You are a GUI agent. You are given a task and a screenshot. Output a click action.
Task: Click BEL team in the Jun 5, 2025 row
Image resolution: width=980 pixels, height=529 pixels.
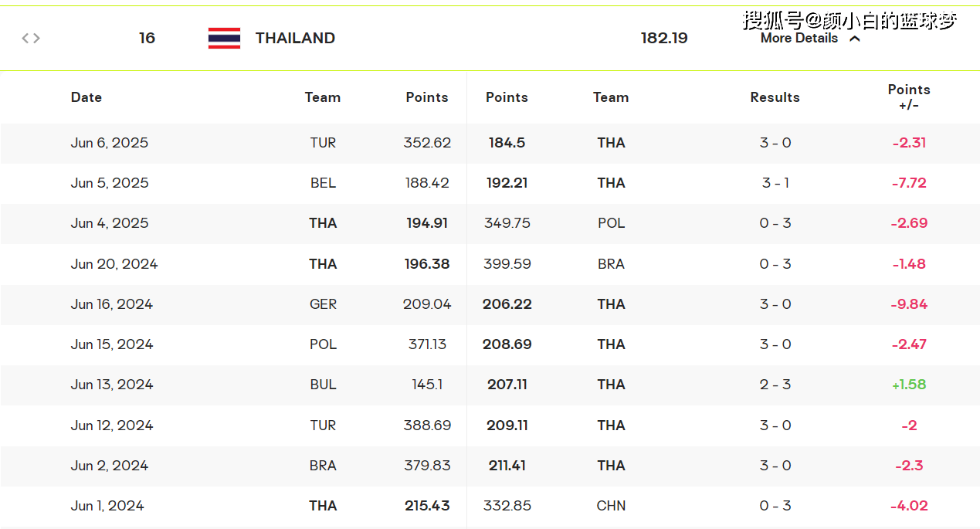323,183
